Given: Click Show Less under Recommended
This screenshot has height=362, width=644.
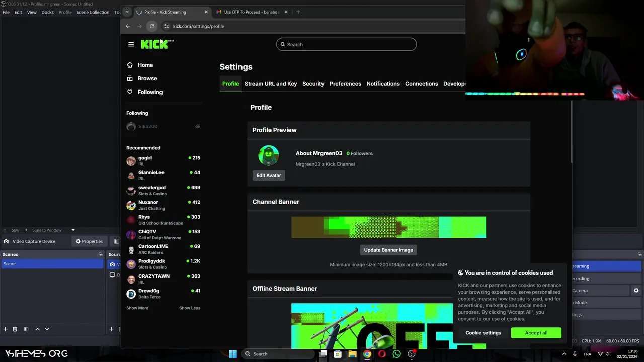Looking at the screenshot, I should pos(190,308).
